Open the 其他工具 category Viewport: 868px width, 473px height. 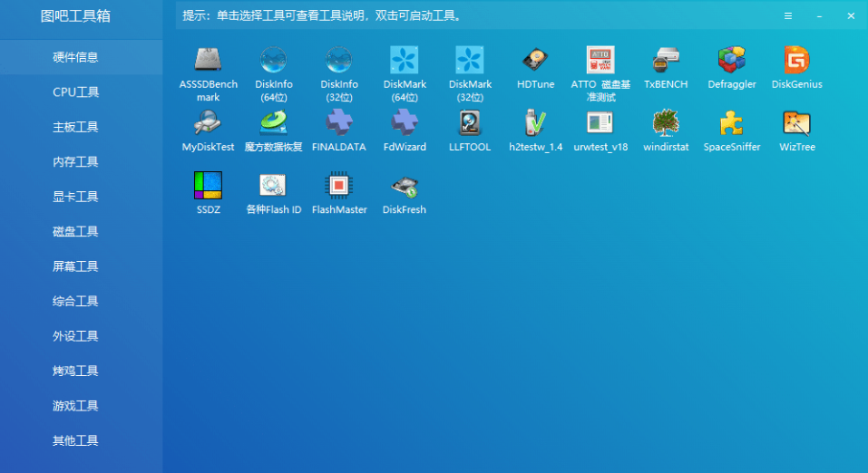[x=82, y=440]
